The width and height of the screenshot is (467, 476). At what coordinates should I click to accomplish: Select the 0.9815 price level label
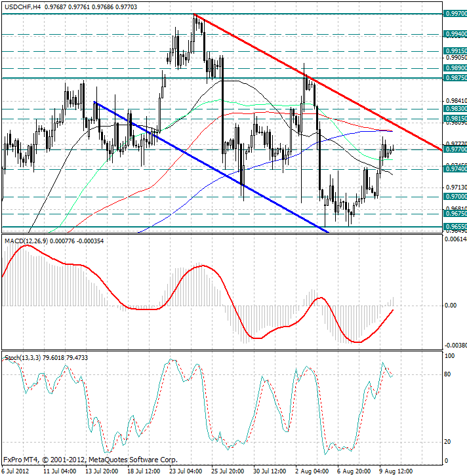click(x=455, y=119)
